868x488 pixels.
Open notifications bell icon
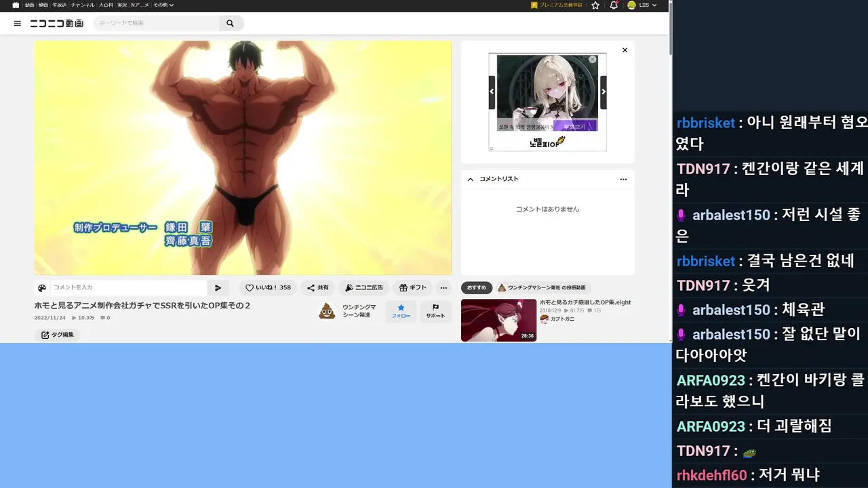tap(614, 5)
